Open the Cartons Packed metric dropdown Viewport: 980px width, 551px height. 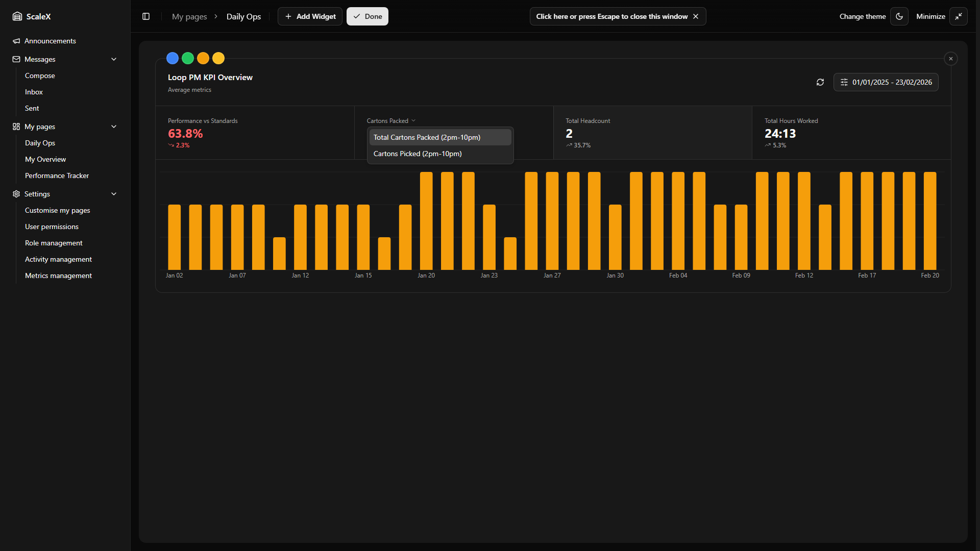tap(391, 121)
